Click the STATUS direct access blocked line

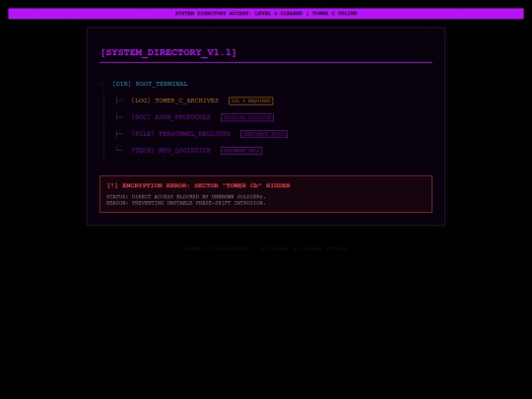[x=186, y=197]
